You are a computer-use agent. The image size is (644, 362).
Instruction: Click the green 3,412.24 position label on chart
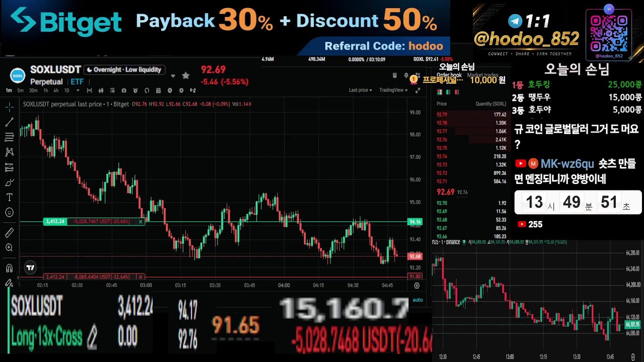(55, 222)
